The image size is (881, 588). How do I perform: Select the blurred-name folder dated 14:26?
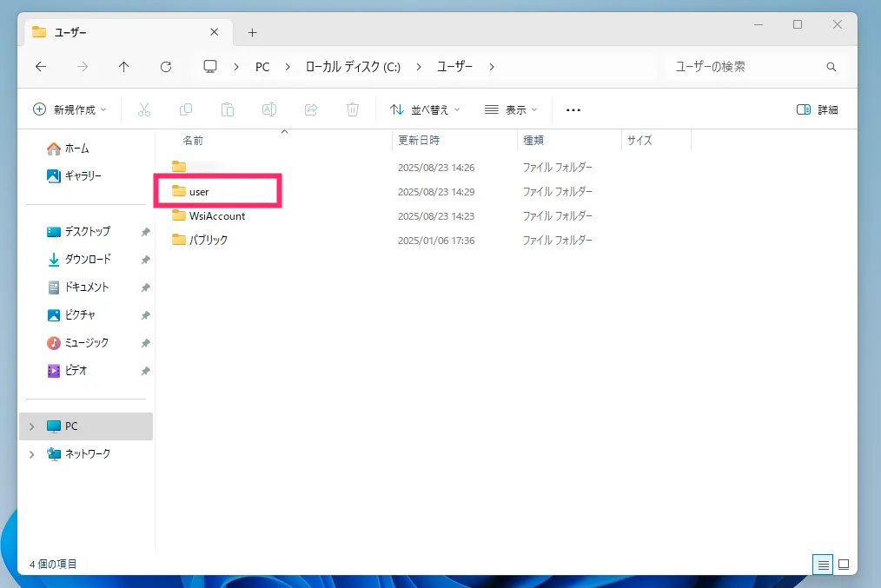[202, 167]
